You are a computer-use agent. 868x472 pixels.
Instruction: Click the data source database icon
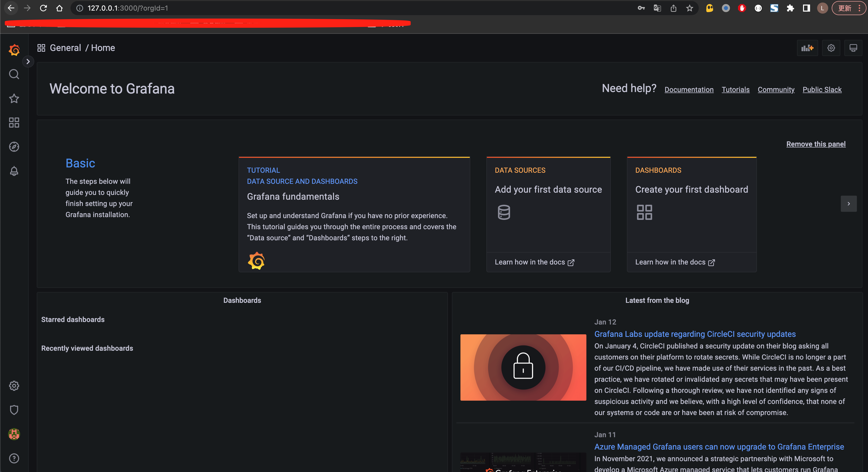coord(504,212)
